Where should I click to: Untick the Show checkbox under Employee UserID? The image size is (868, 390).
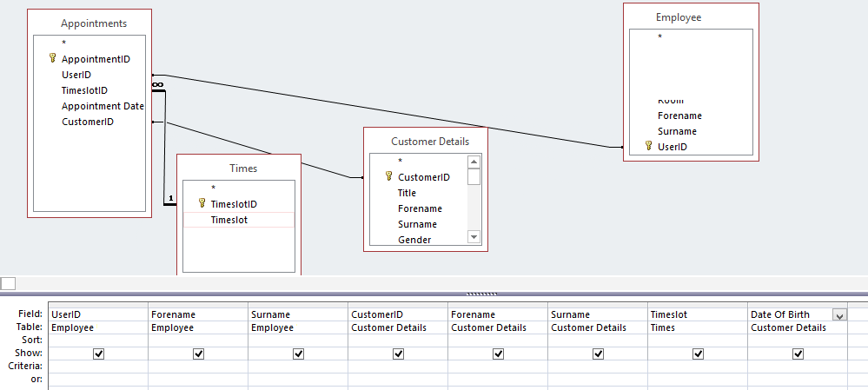(98, 354)
